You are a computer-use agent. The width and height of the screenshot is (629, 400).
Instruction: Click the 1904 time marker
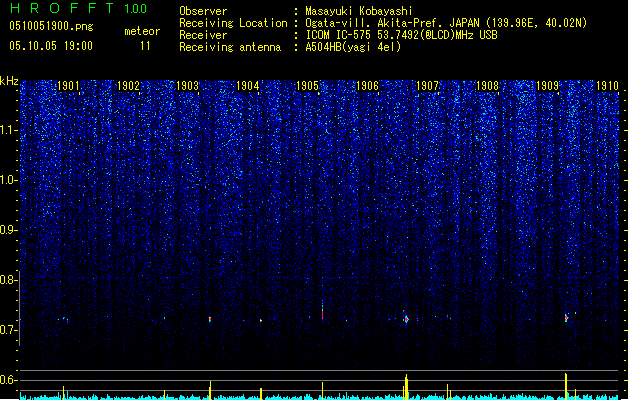[248, 86]
